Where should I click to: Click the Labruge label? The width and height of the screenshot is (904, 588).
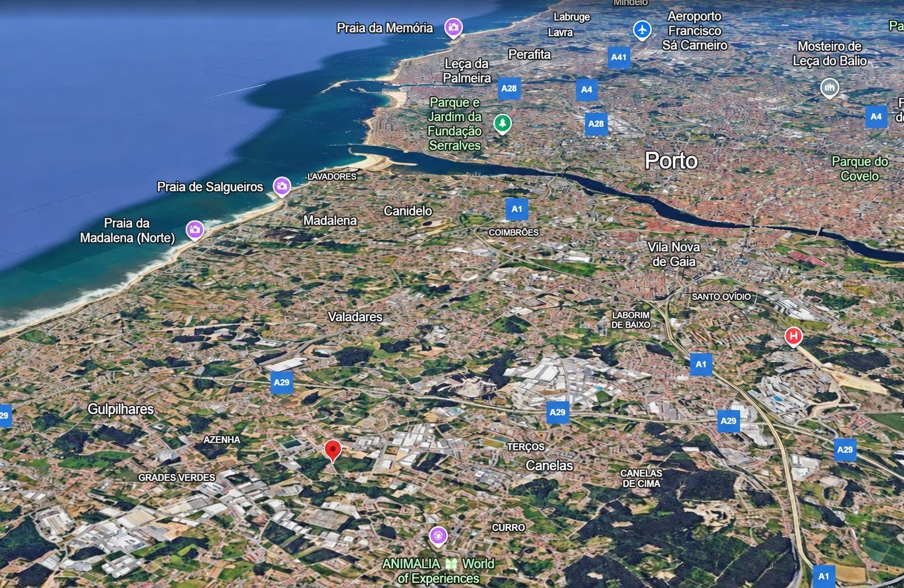[x=571, y=17]
